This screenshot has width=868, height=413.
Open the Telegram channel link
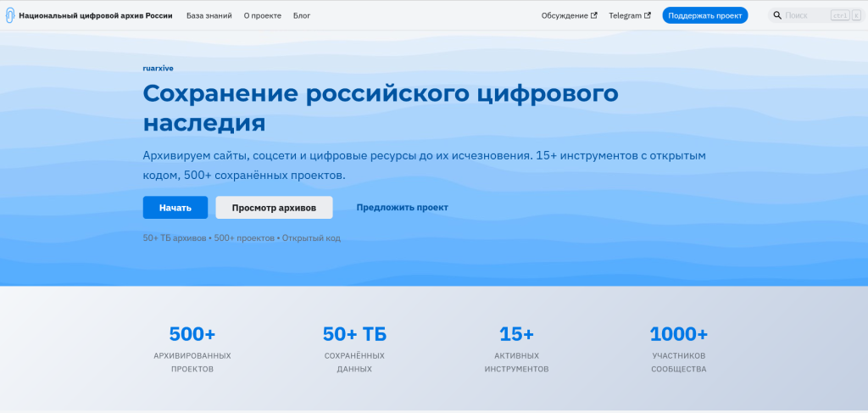625,15
